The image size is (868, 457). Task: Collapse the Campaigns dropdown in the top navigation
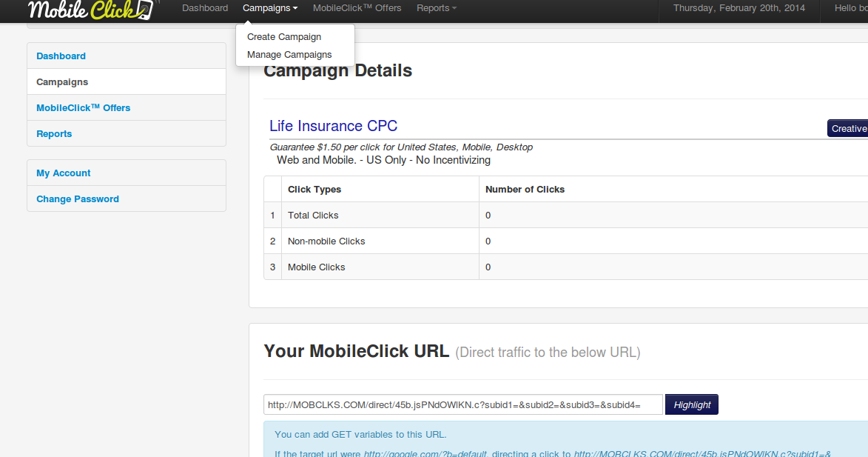click(270, 7)
